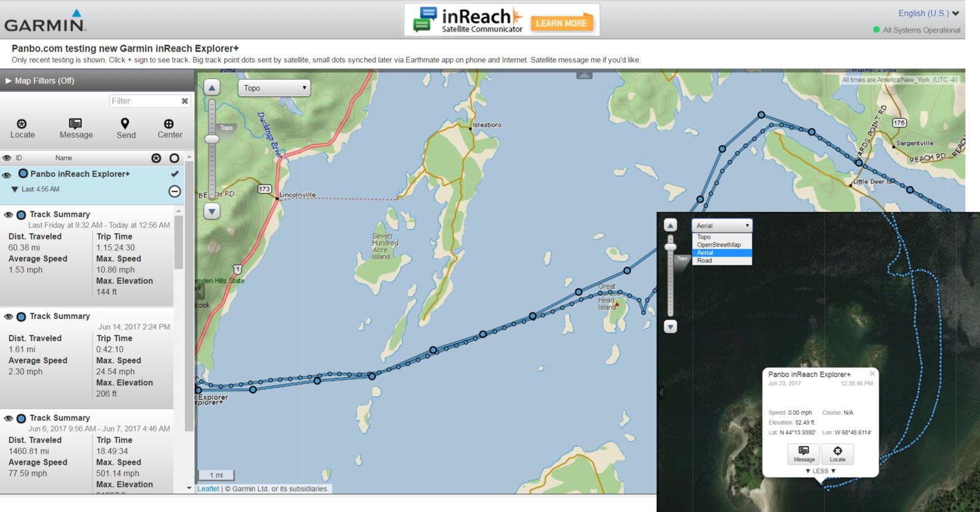The width and height of the screenshot is (980, 512).
Task: Click the inReach Satellite Communicator banner logo
Action: [x=469, y=20]
